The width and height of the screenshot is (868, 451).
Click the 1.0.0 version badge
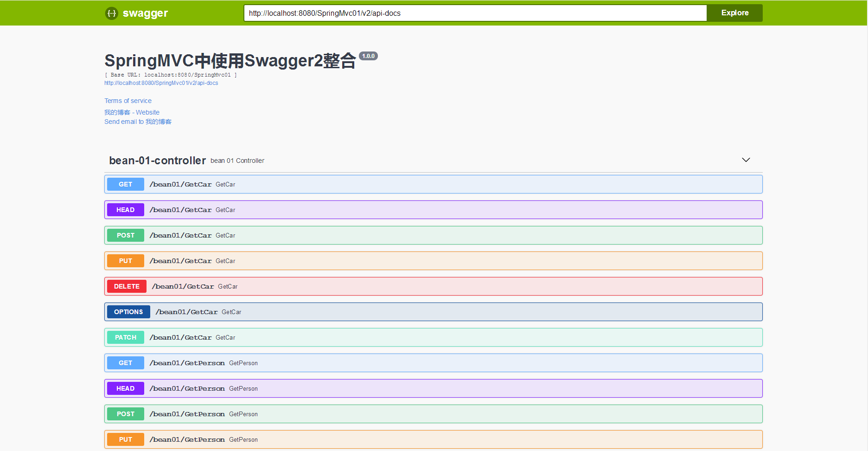tap(369, 56)
